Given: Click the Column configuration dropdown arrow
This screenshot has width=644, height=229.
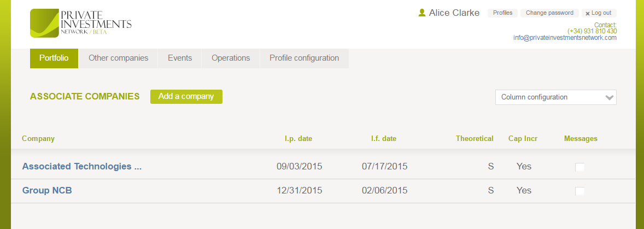Looking at the screenshot, I should tap(610, 97).
